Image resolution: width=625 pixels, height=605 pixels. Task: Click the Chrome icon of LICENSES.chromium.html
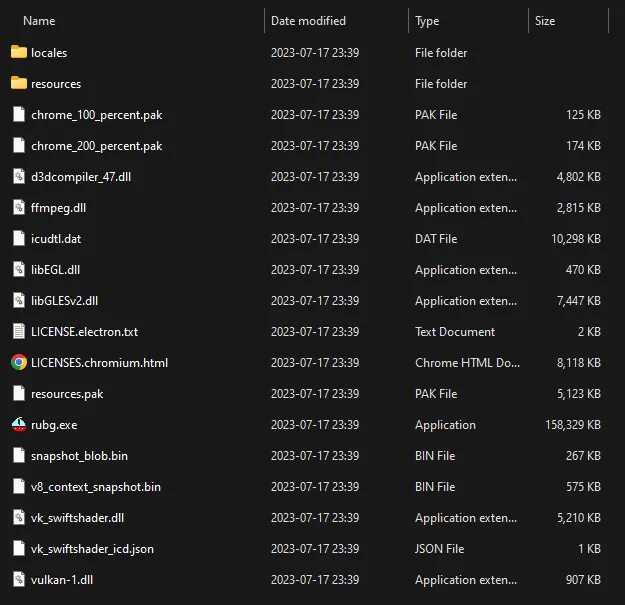(x=19, y=362)
